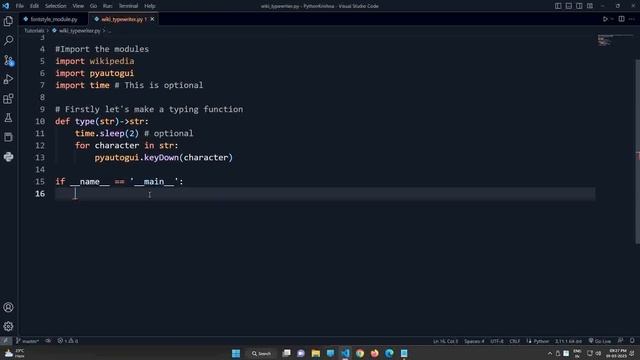Close the wiki_typewriter.py tab
The image size is (640, 360).
tap(152, 19)
